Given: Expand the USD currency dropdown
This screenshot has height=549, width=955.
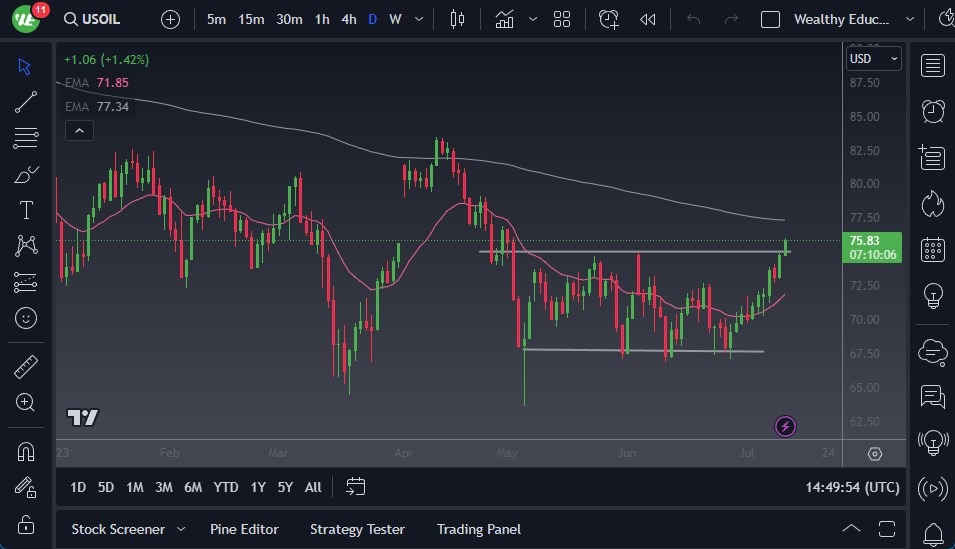Looking at the screenshot, I should 874,59.
